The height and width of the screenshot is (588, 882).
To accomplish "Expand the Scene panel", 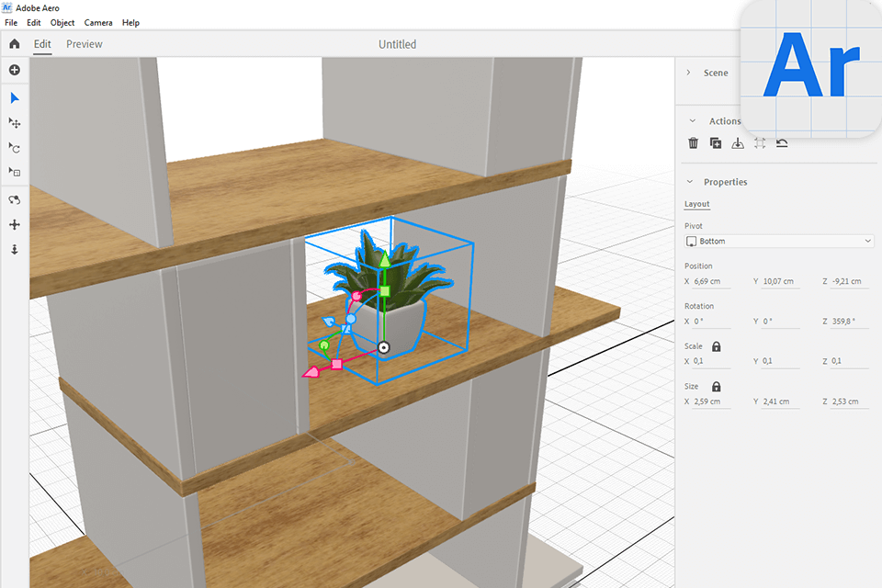I will coord(689,73).
